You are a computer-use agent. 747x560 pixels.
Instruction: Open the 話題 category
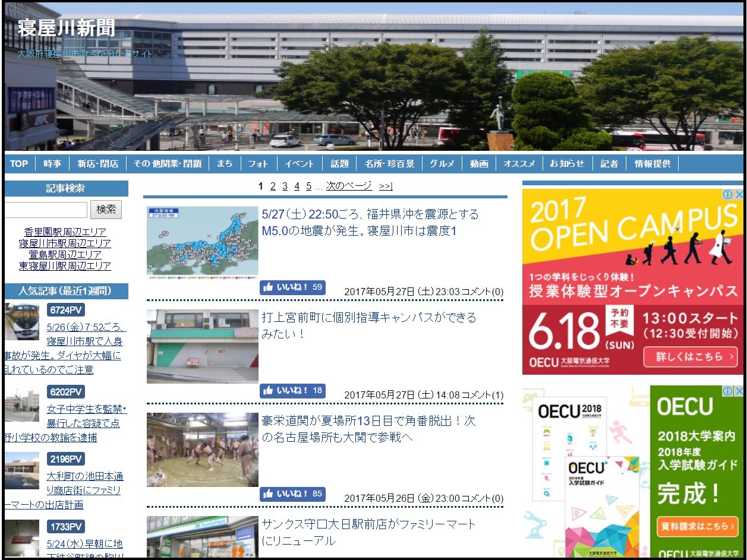340,164
